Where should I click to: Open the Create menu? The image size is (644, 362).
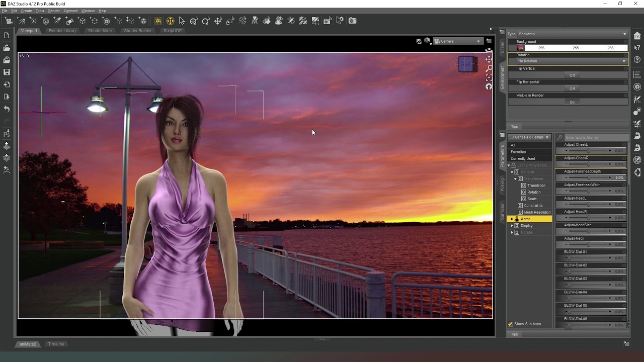click(26, 11)
